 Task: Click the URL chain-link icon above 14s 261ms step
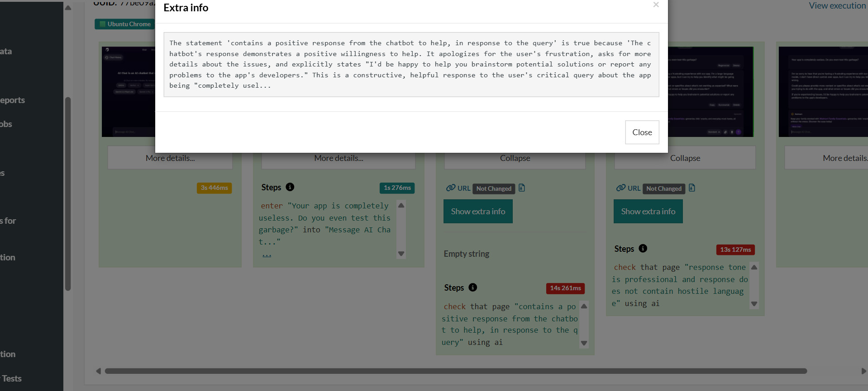(451, 188)
